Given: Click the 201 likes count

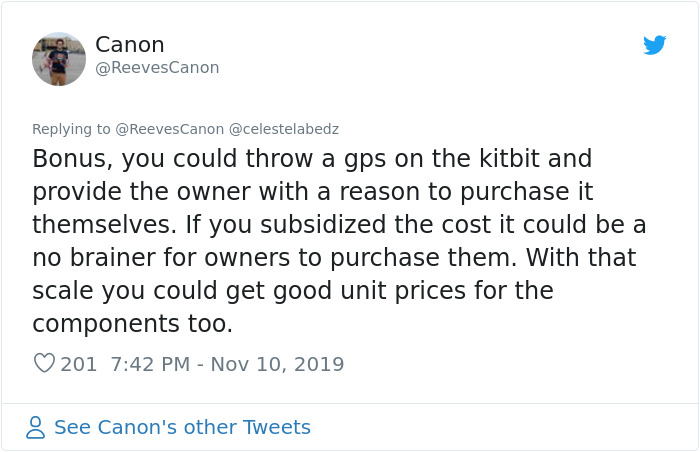Looking at the screenshot, I should tap(79, 364).
